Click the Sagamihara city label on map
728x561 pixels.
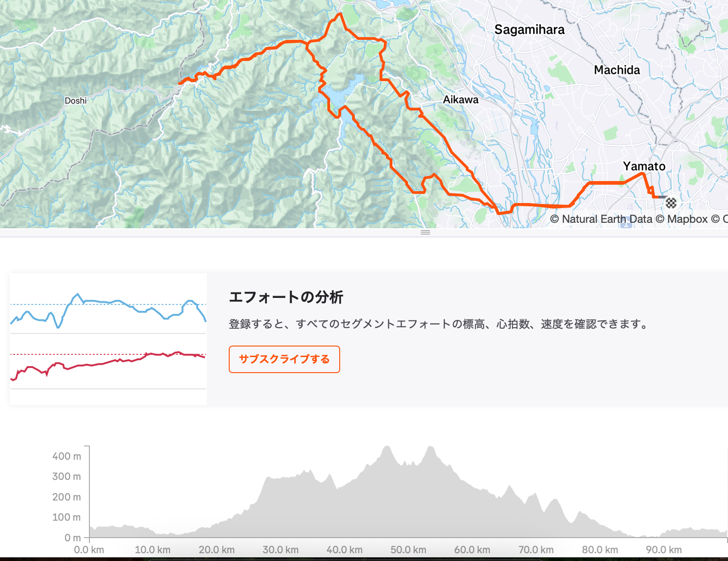click(x=529, y=30)
